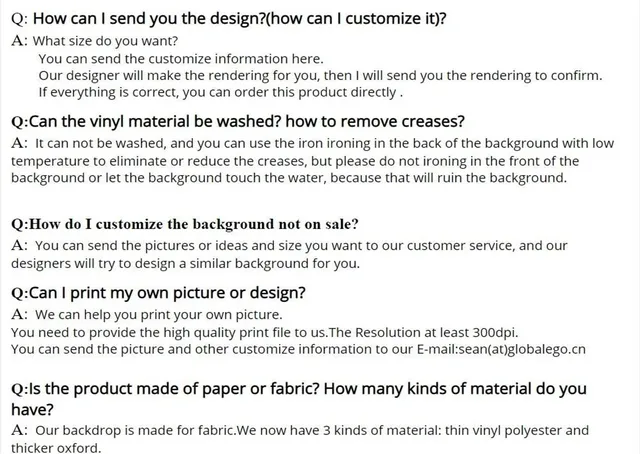
Task: Click the line mentioning Resolution at least 300dpi
Action: 265,333
